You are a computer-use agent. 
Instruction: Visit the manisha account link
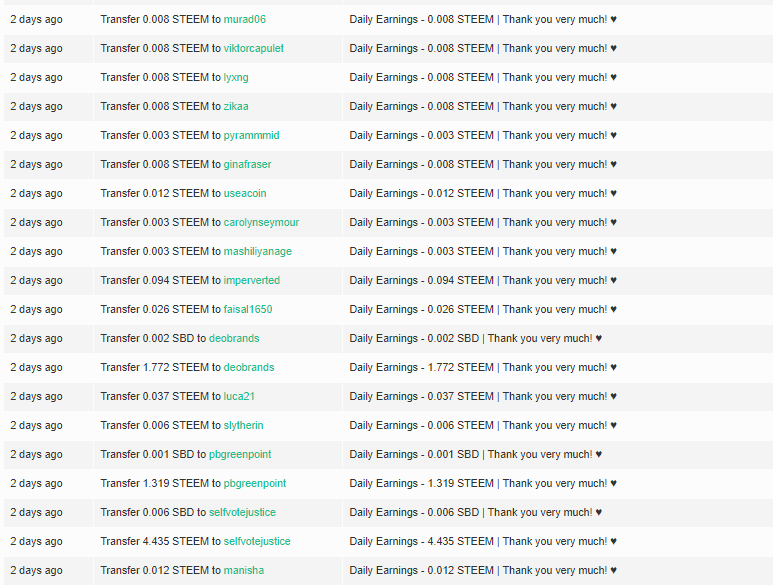(244, 571)
